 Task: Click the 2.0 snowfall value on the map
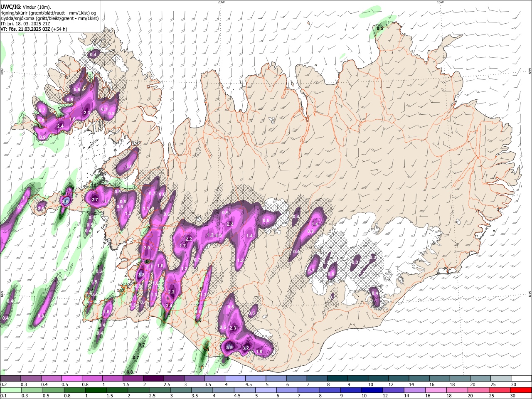(x=146, y=248)
